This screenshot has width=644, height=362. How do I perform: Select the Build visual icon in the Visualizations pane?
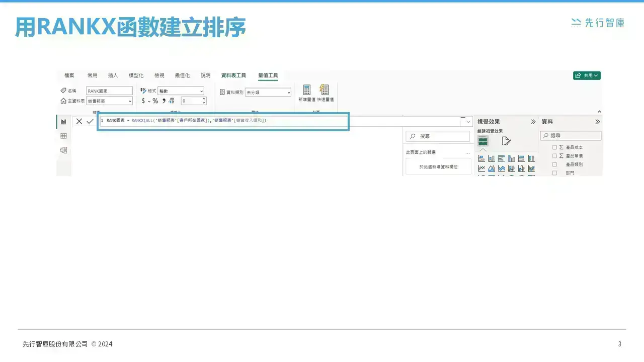pos(483,141)
